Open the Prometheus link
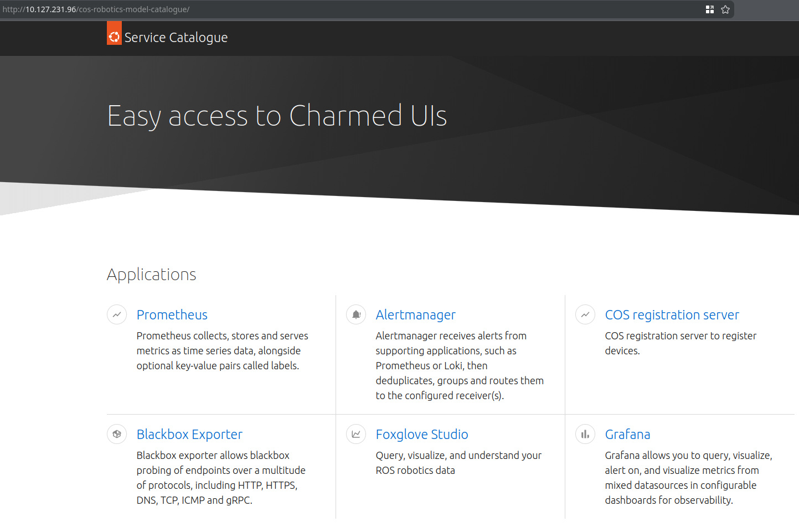This screenshot has height=532, width=799. click(x=172, y=315)
